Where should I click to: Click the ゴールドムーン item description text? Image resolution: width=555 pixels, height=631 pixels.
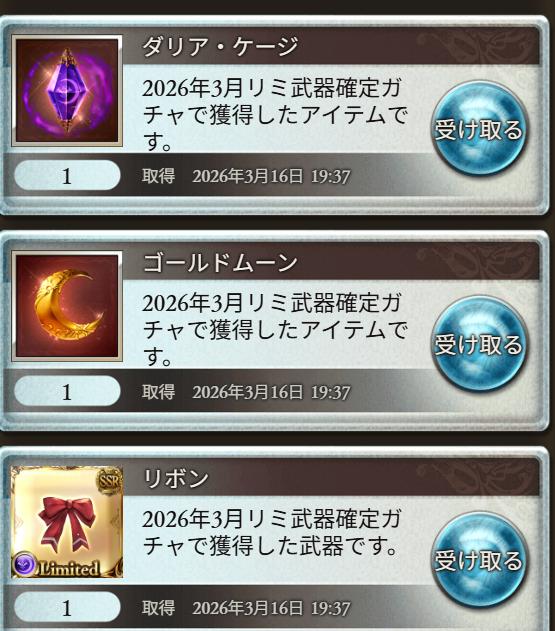pos(274,330)
